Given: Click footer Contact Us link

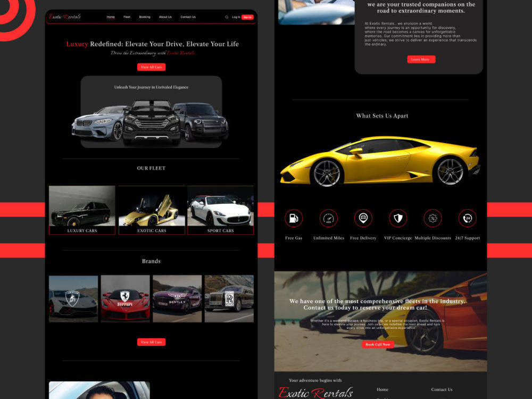Looking at the screenshot, I should click(442, 389).
